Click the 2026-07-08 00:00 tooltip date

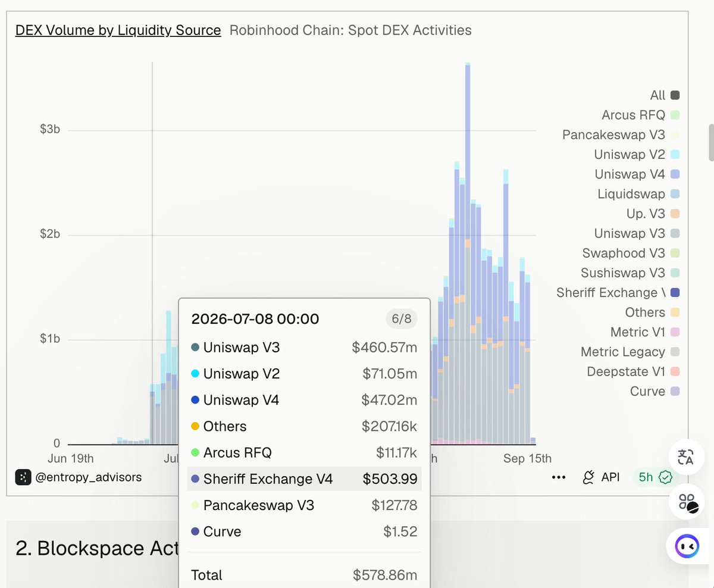tap(255, 319)
